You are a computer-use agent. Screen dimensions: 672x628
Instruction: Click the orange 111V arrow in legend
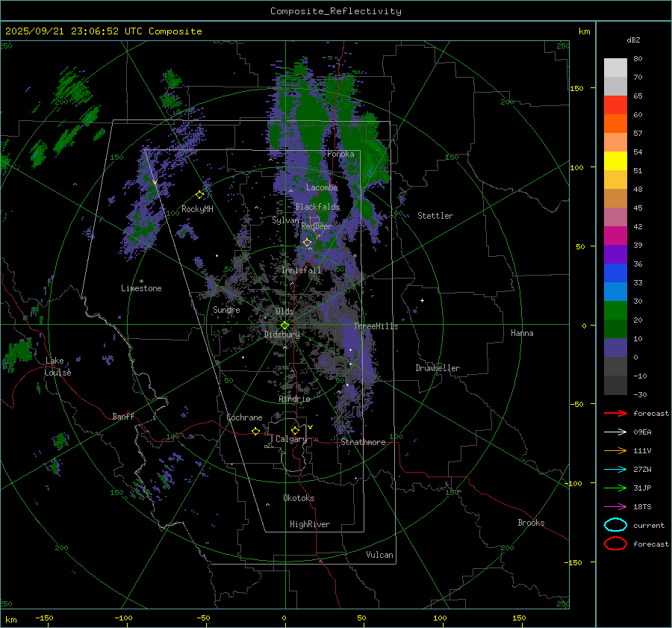(x=615, y=450)
